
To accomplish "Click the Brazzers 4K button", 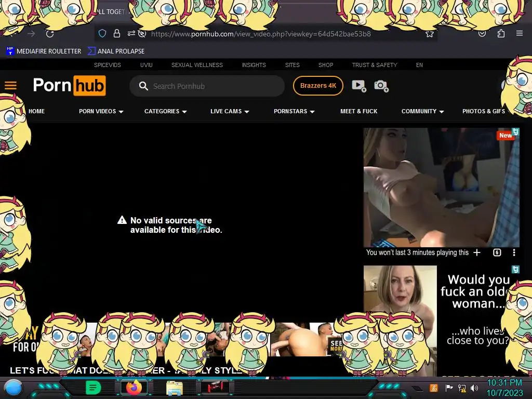I will (x=318, y=86).
